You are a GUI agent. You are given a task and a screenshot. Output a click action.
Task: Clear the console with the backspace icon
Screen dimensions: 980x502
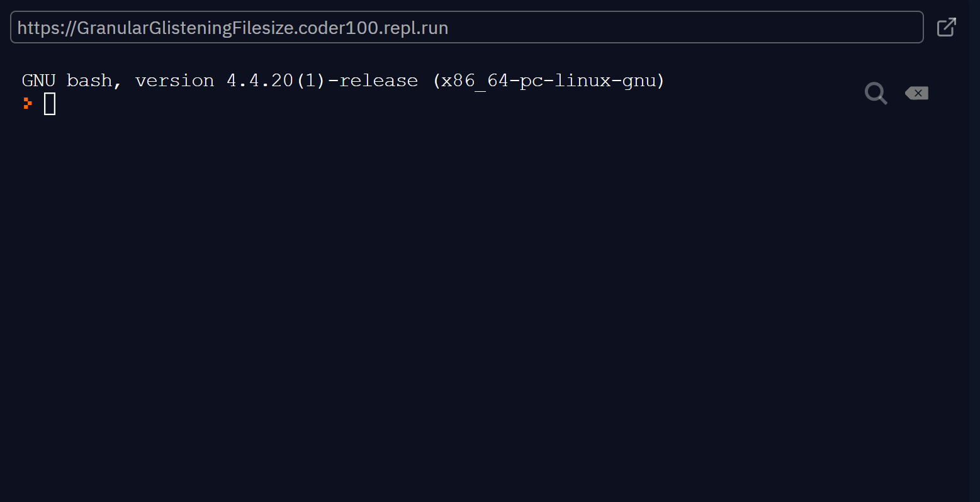(916, 93)
